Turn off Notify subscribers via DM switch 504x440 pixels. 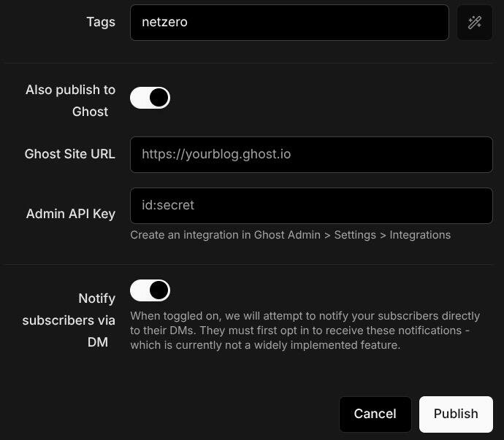[150, 290]
